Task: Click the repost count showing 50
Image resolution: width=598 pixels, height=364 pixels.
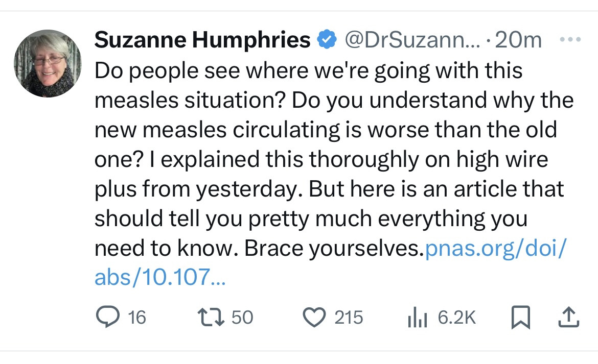Action: point(242,318)
